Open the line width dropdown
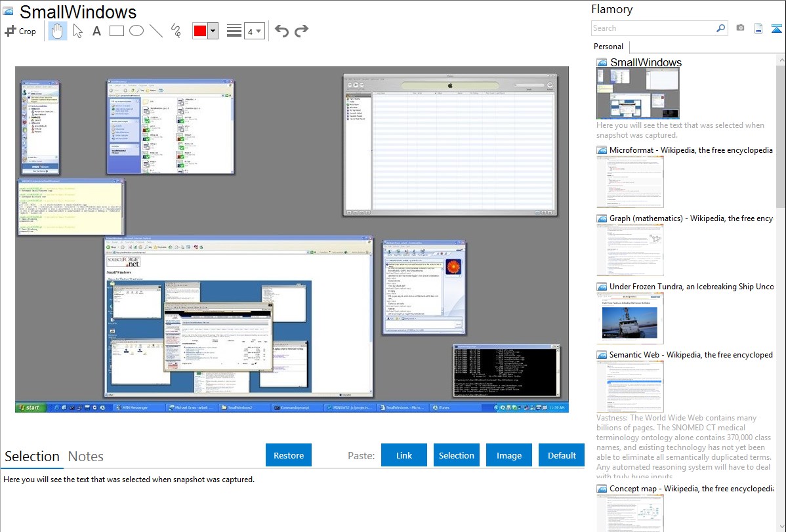The height and width of the screenshot is (532, 786). point(254,31)
